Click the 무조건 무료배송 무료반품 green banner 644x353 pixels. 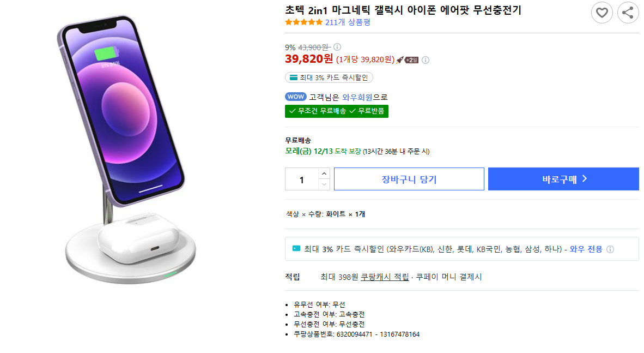[x=337, y=111]
